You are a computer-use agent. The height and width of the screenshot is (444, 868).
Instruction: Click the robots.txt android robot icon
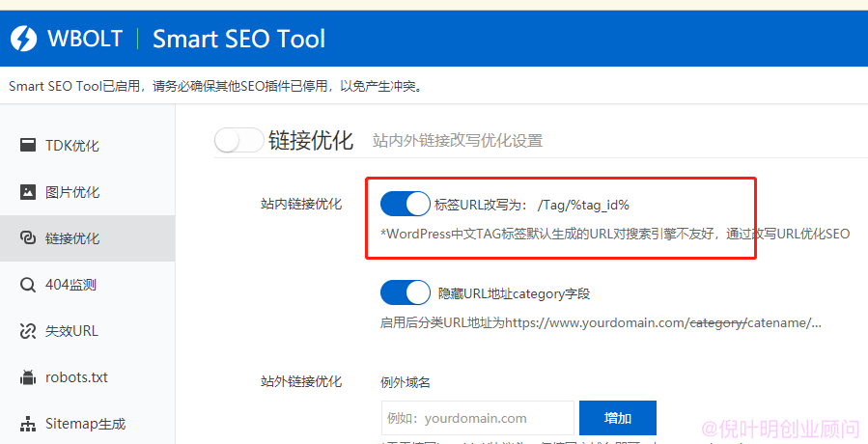coord(28,377)
